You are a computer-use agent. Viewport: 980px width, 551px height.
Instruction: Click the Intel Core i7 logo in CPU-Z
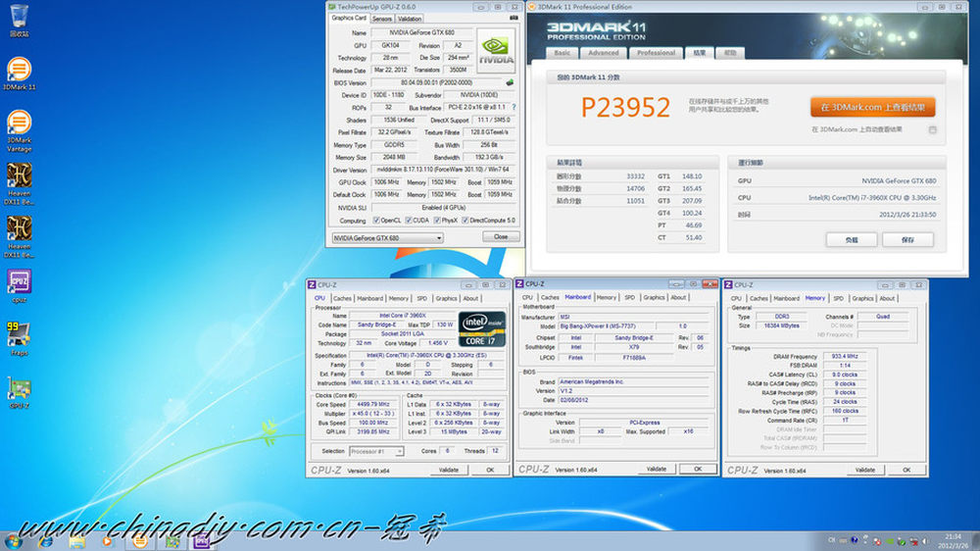[482, 329]
